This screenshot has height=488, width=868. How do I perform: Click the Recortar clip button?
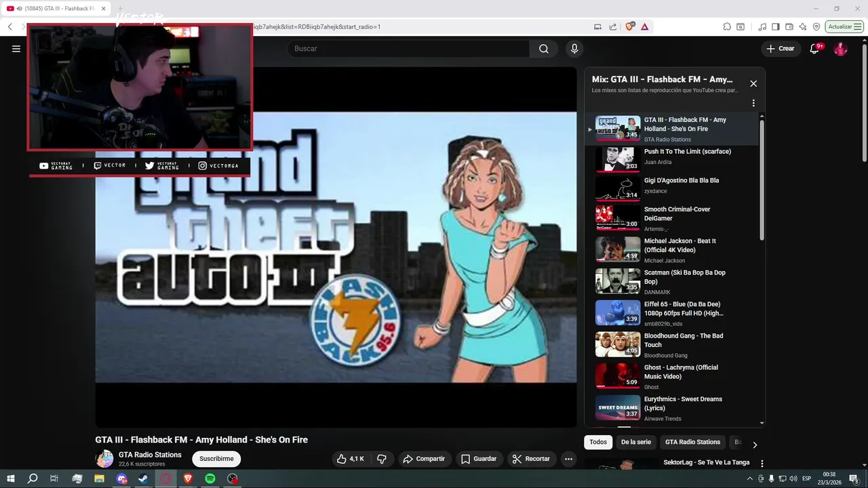point(531,459)
